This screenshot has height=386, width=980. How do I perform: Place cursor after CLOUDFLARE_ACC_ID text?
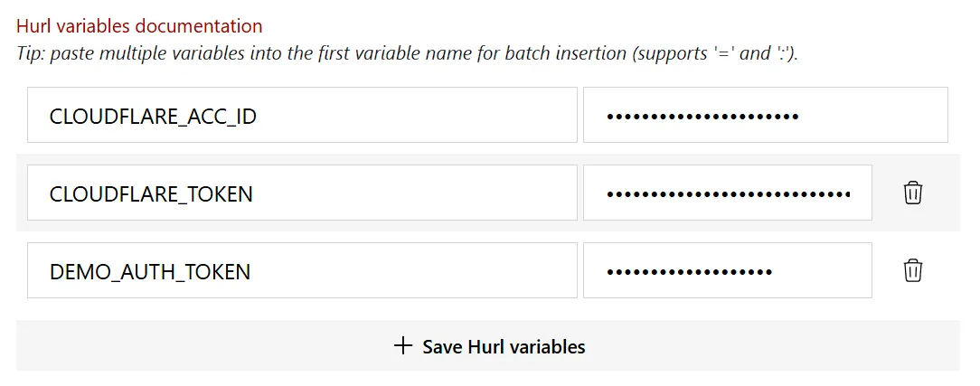pyautogui.click(x=259, y=117)
